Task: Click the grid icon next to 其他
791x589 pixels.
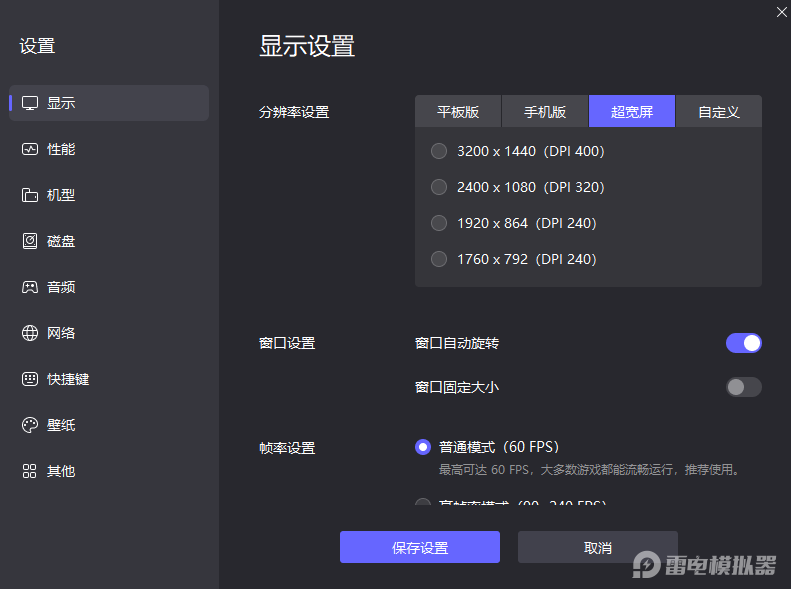Action: 30,471
